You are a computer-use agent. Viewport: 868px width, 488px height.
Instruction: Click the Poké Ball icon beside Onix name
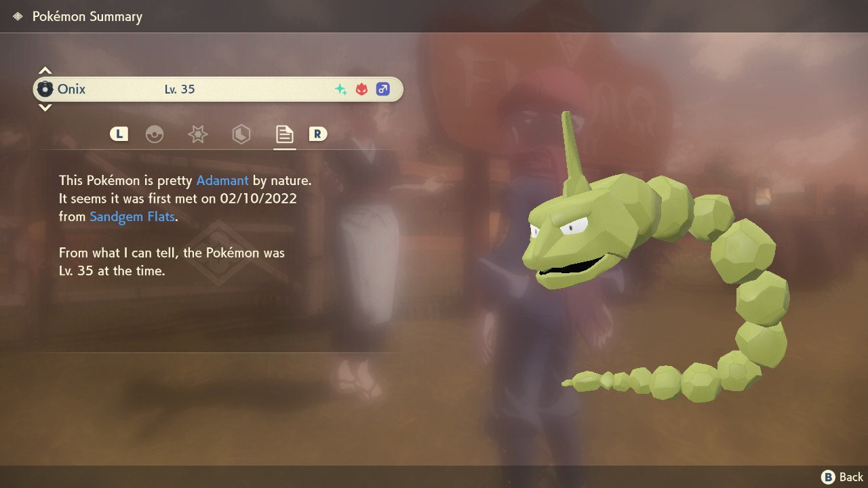point(45,89)
